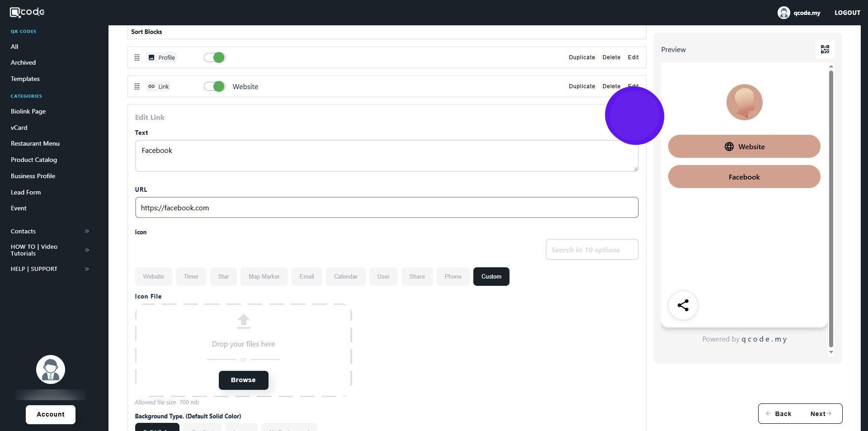Open All QR codes
This screenshot has width=868, height=431.
14,47
